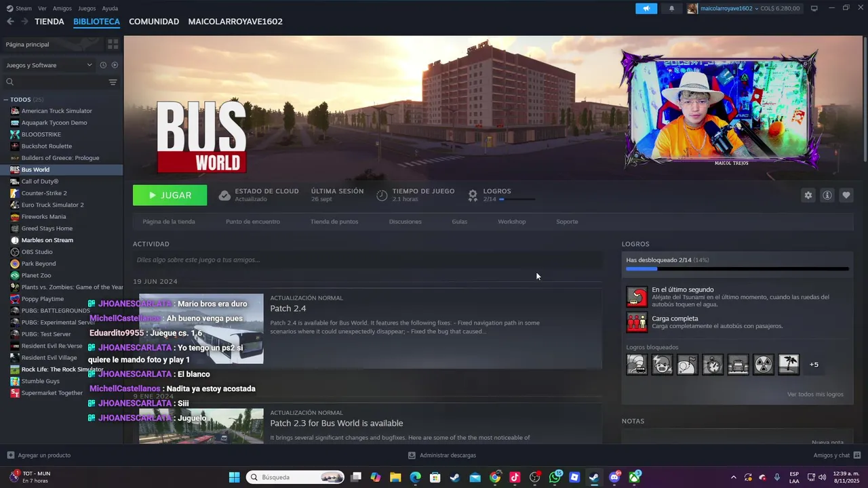The height and width of the screenshot is (488, 868).
Task: Open Página de la tienda link
Action: click(x=169, y=222)
